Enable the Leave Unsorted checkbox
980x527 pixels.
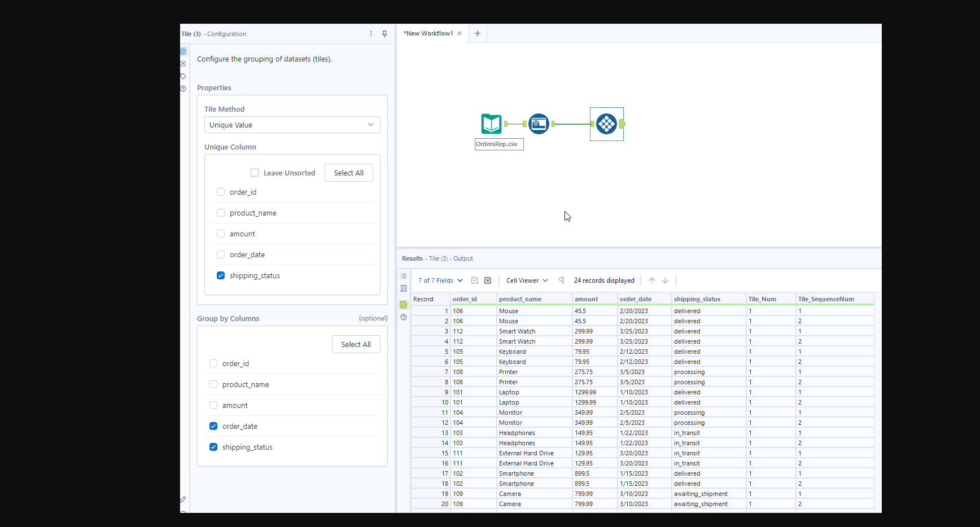tap(255, 173)
